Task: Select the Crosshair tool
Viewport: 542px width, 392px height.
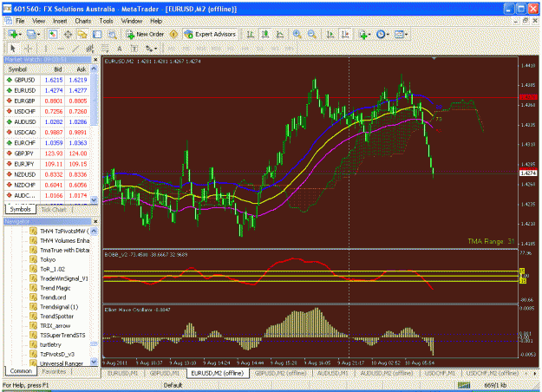Action: [x=28, y=49]
